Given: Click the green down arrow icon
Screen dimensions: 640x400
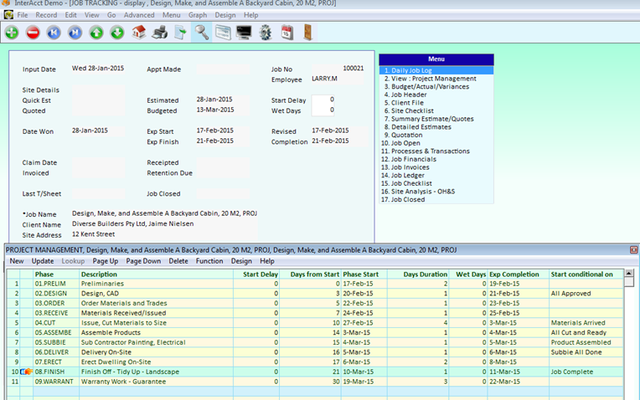Looking at the screenshot, I should click(117, 32).
